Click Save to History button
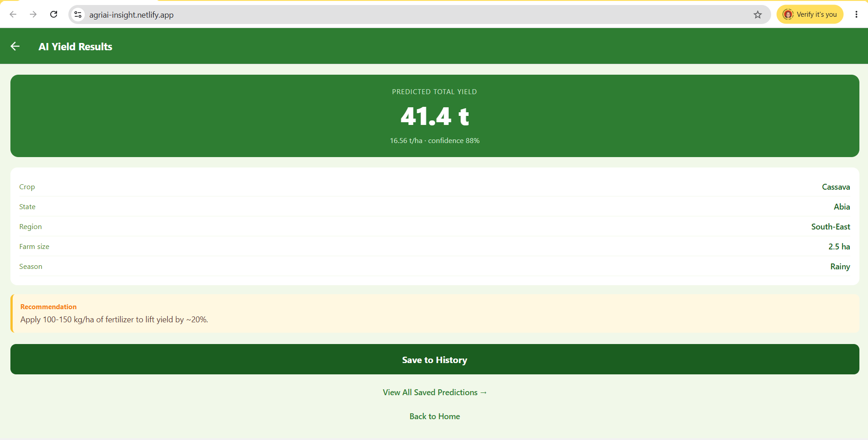Image resolution: width=868 pixels, height=440 pixels. point(435,359)
